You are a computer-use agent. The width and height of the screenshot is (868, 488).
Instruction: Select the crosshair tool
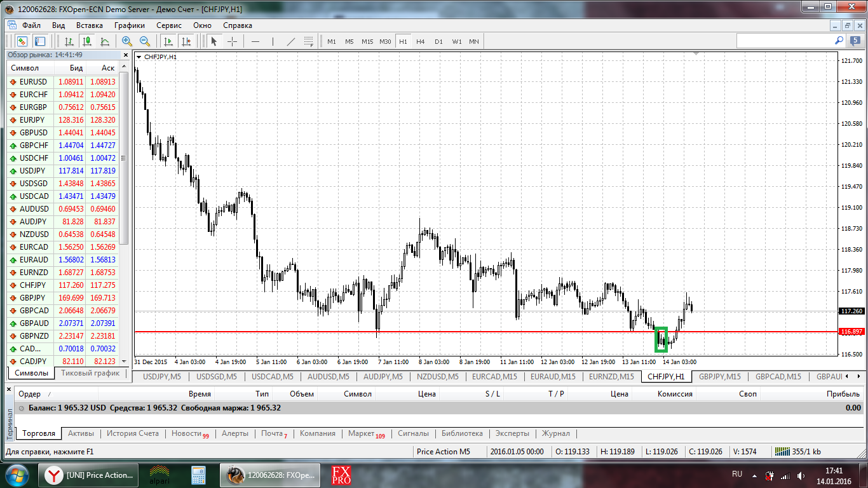pyautogui.click(x=233, y=41)
